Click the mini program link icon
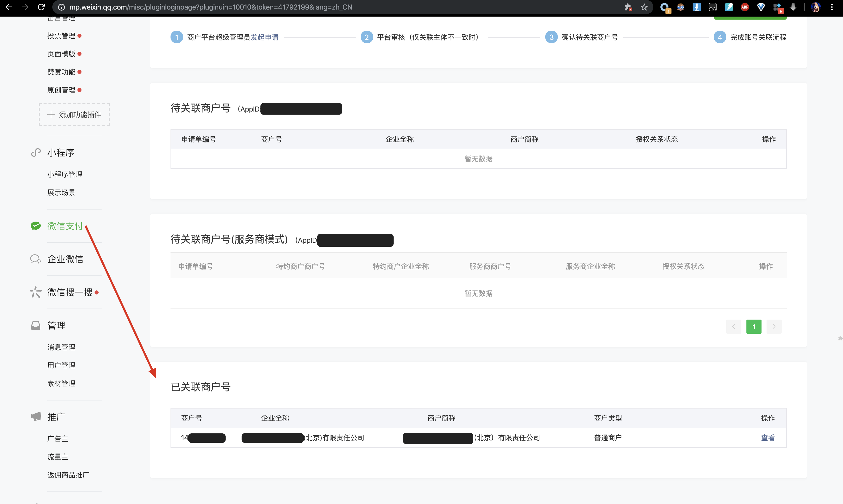The width and height of the screenshot is (843, 504). pyautogui.click(x=36, y=153)
